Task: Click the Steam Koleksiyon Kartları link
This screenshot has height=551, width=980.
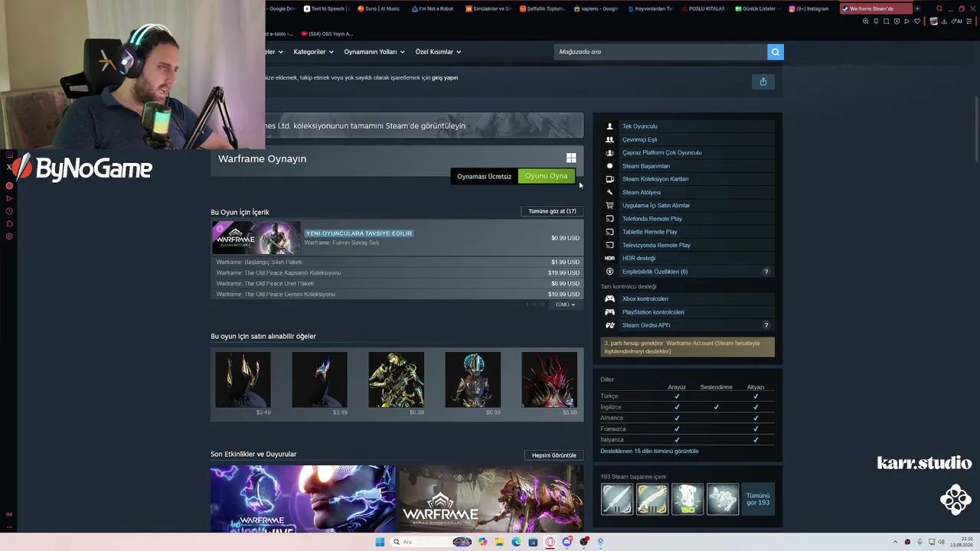Action: (655, 179)
